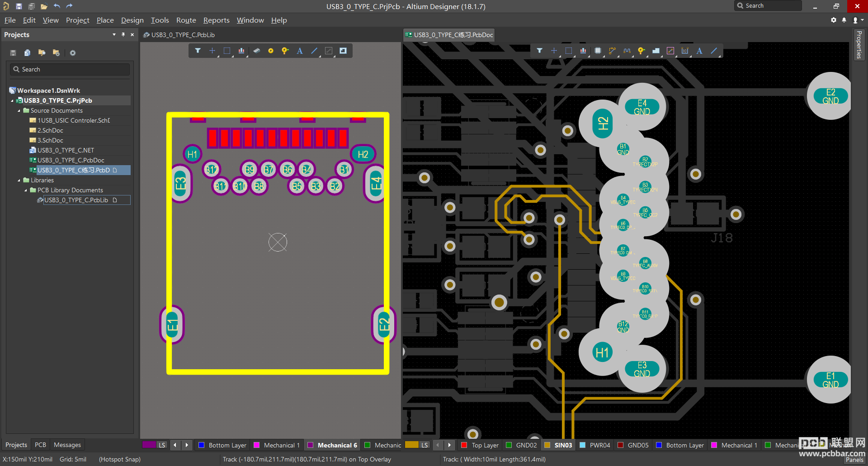The width and height of the screenshot is (868, 466).
Task: Click the Projects panel search field
Action: 70,69
